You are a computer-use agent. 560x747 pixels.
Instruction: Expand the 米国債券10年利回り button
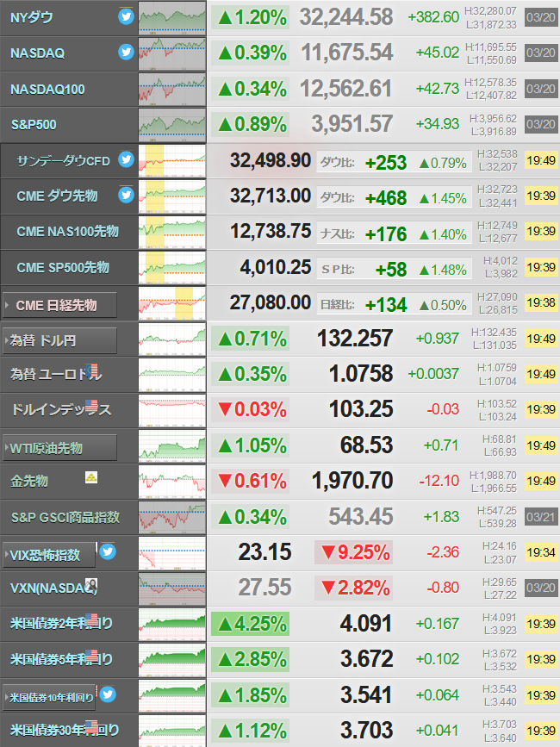point(49,697)
